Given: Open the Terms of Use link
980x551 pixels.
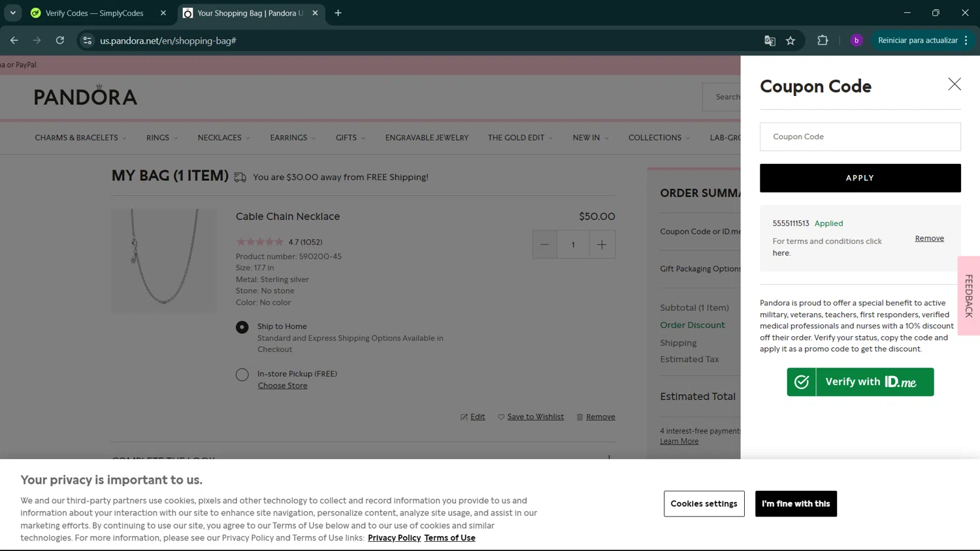Looking at the screenshot, I should 449,538.
